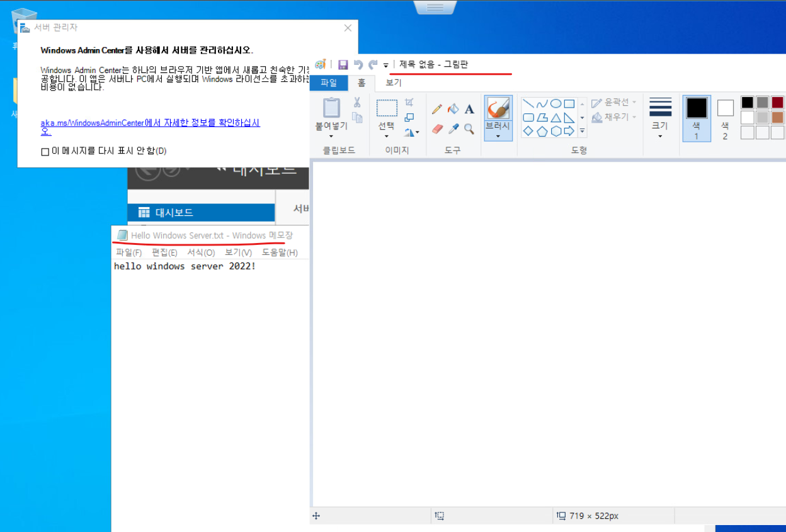This screenshot has height=532, width=786.
Task: Choose the line shape
Action: click(528, 104)
